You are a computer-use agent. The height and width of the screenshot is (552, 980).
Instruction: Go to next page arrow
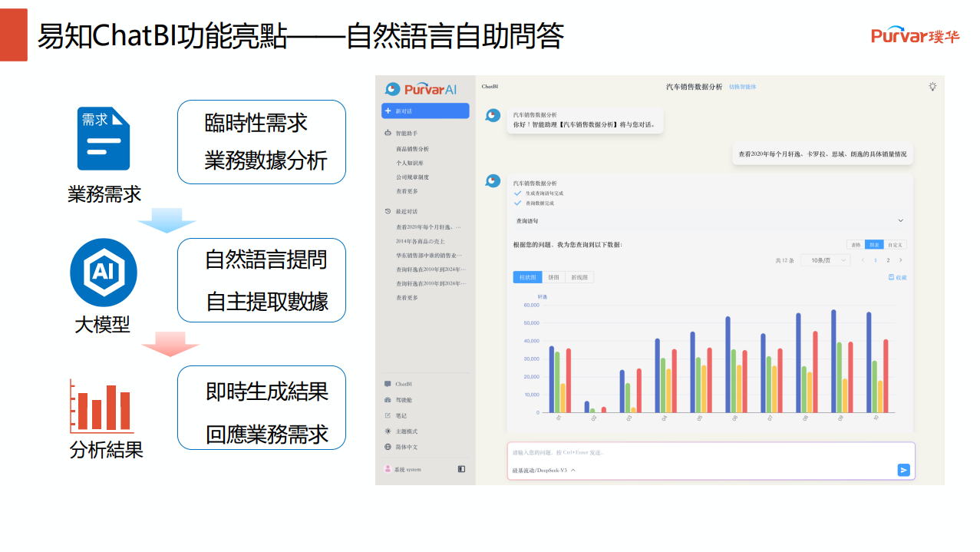click(x=901, y=260)
